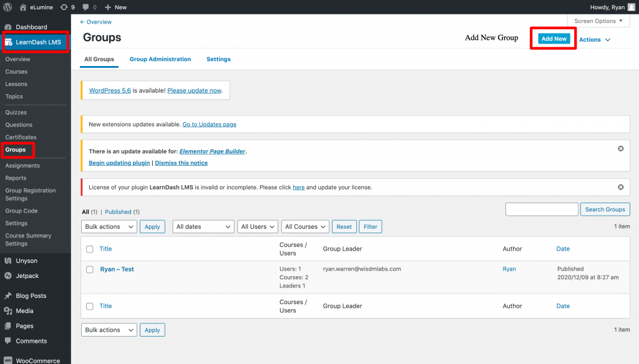The height and width of the screenshot is (364, 639).
Task: Open the Actions dropdown
Action: tap(595, 39)
